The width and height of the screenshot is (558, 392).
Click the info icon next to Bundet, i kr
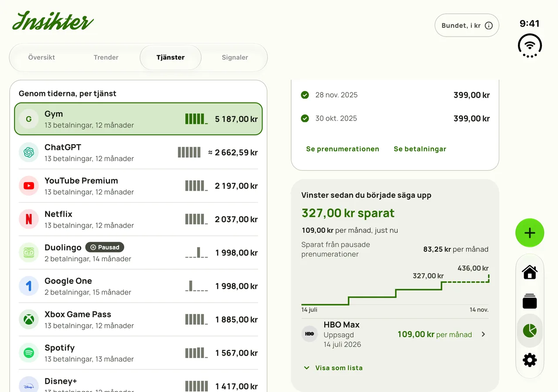click(x=489, y=25)
